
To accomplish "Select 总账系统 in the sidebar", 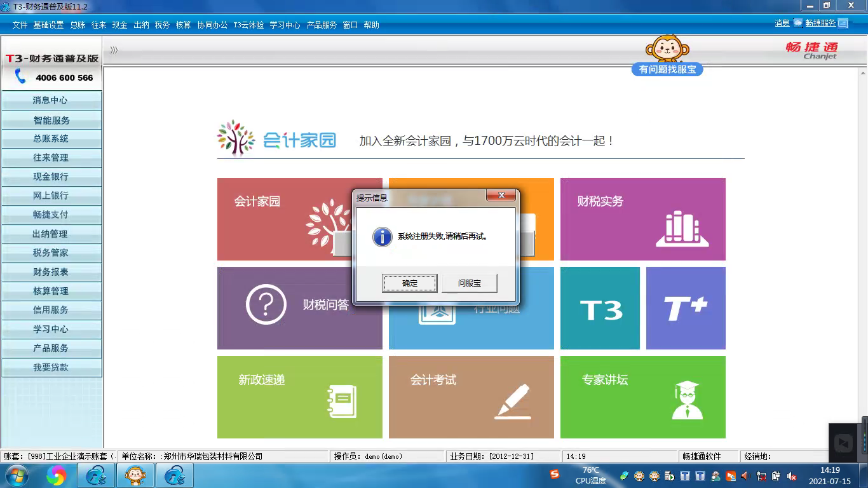I will pos(51,139).
